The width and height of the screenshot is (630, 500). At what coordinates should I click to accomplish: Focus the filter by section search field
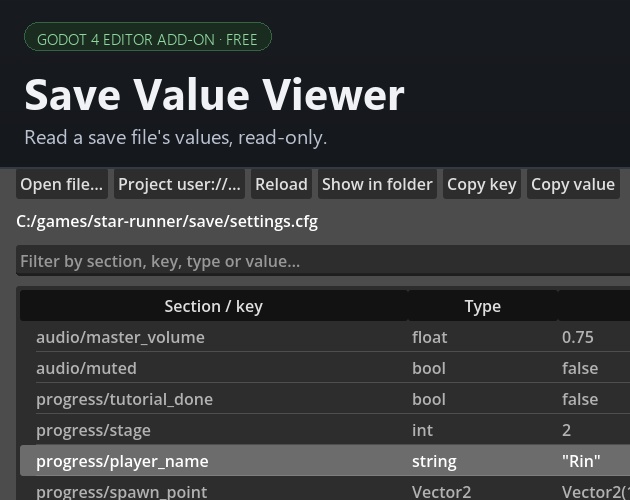click(x=323, y=261)
